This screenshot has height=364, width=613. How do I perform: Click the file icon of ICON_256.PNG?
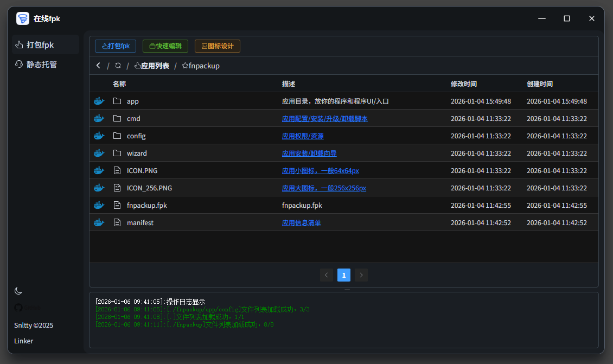coord(117,188)
